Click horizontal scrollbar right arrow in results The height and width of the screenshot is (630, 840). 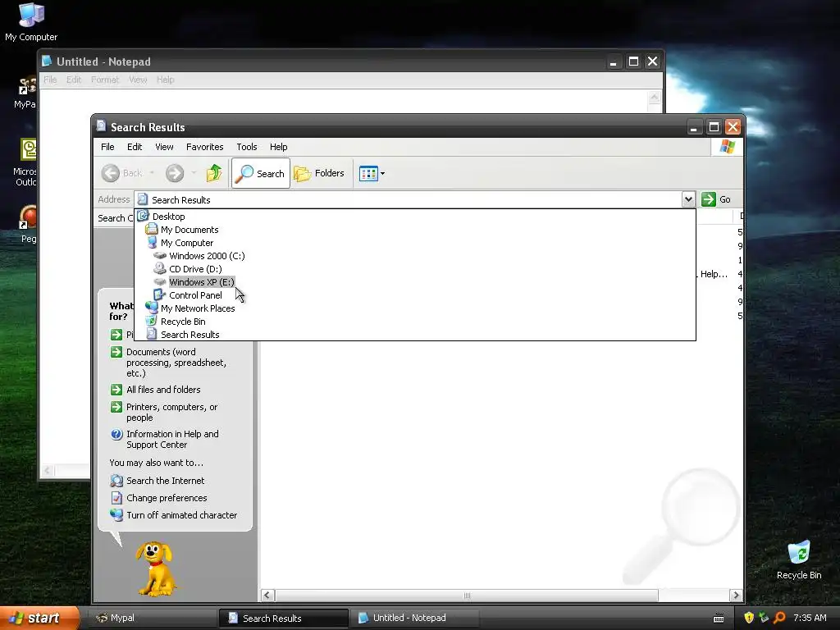[x=736, y=596]
